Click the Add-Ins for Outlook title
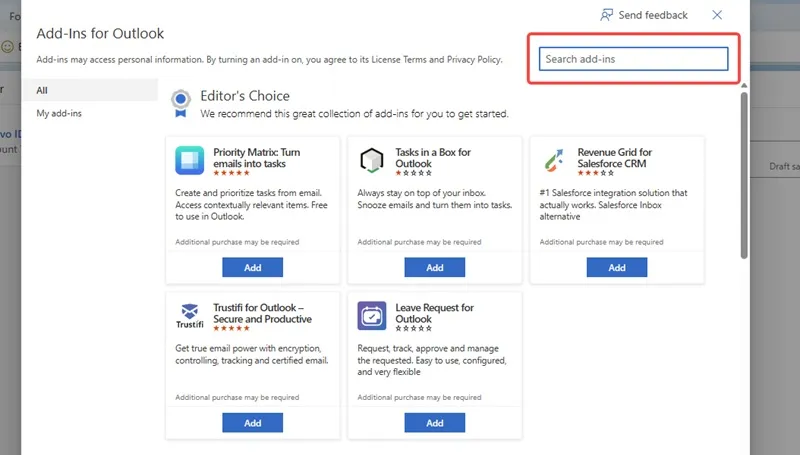The image size is (800, 455). pos(100,34)
